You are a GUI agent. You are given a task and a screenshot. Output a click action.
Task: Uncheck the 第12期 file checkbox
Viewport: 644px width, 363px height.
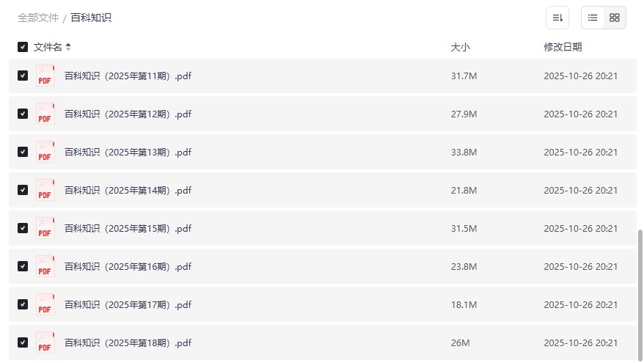23,114
